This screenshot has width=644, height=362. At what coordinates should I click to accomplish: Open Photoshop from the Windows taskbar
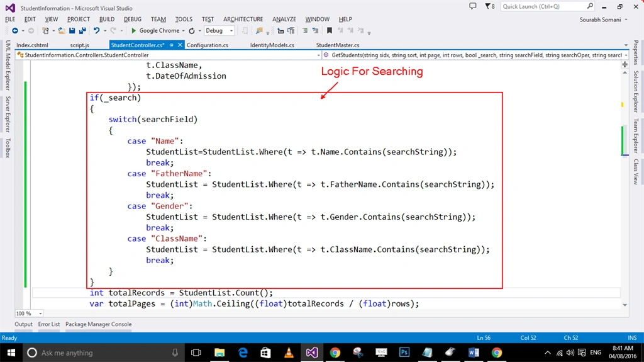[x=404, y=353]
